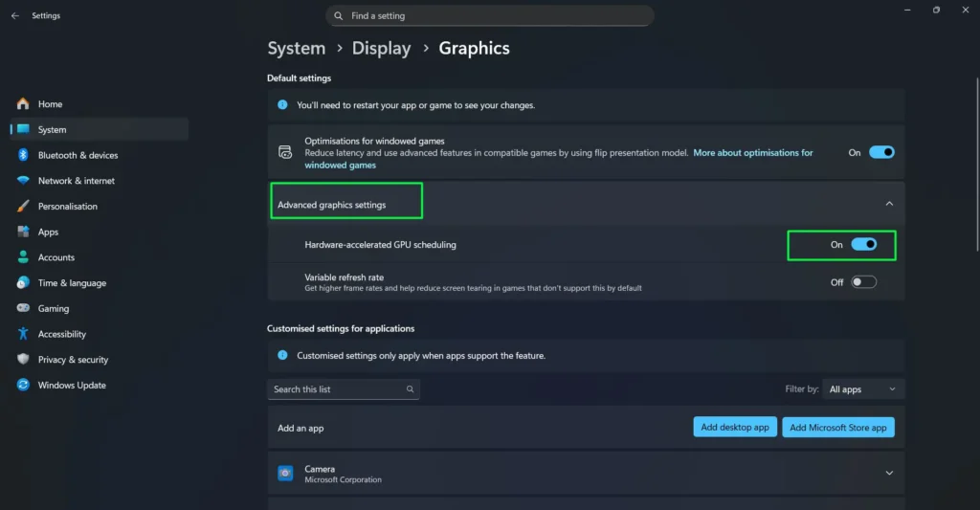Open the Filter by All apps dropdown
This screenshot has height=510, width=980.
click(x=863, y=389)
